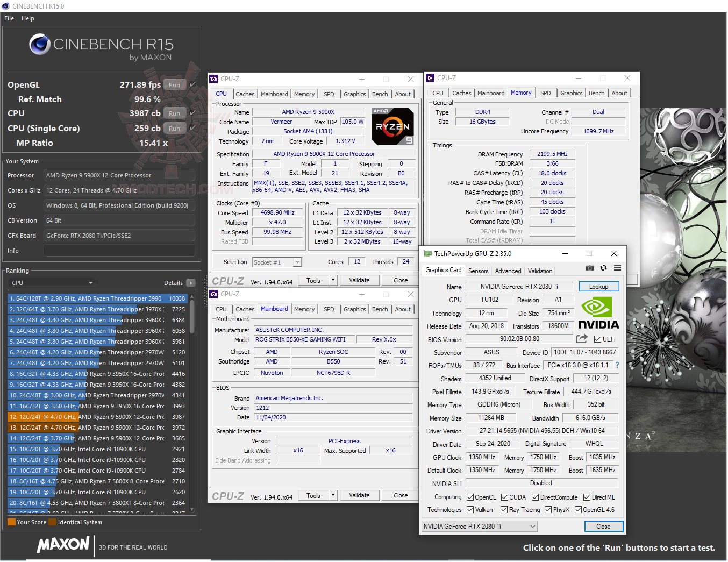Click the MAXON logo at bottom left
This screenshot has height=562, width=728.
pyautogui.click(x=63, y=545)
